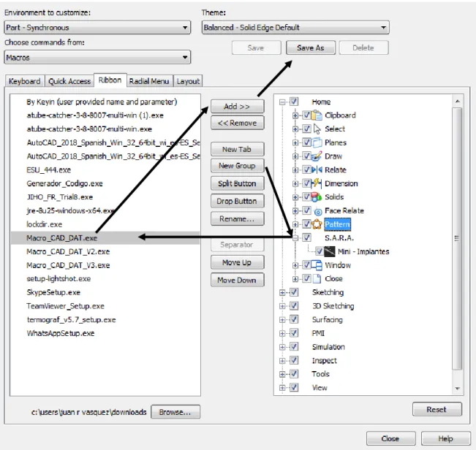Click the Clipboard group icon
The image size is (476, 450).
point(317,115)
